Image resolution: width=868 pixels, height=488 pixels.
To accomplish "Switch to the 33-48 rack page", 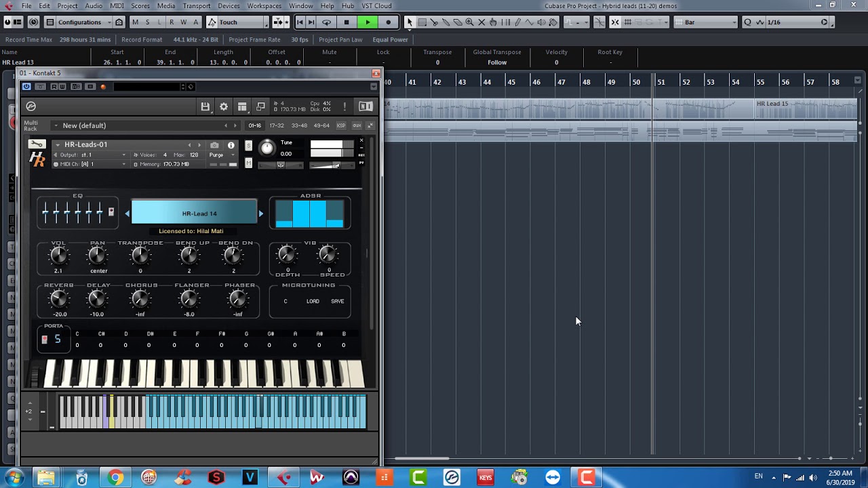I will (299, 125).
